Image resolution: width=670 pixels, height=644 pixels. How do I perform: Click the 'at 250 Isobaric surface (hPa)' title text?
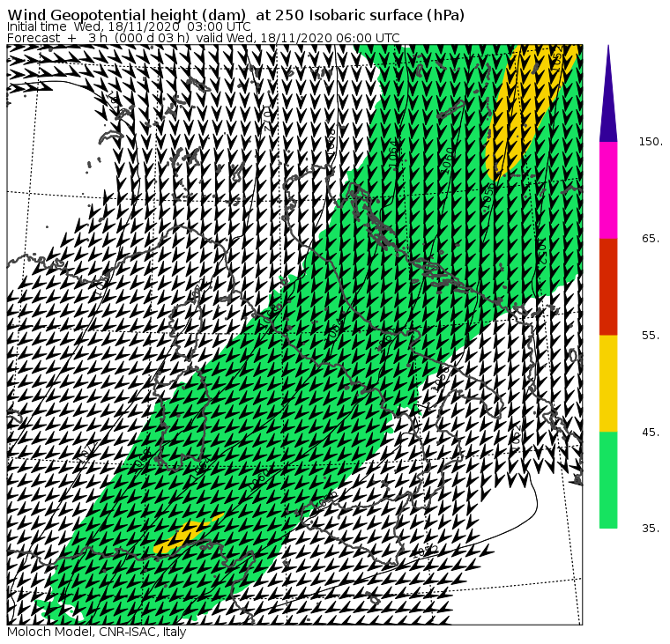click(360, 15)
